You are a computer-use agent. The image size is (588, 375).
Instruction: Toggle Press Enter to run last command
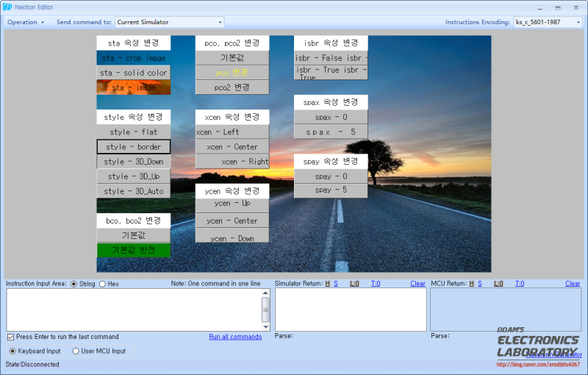coord(10,337)
